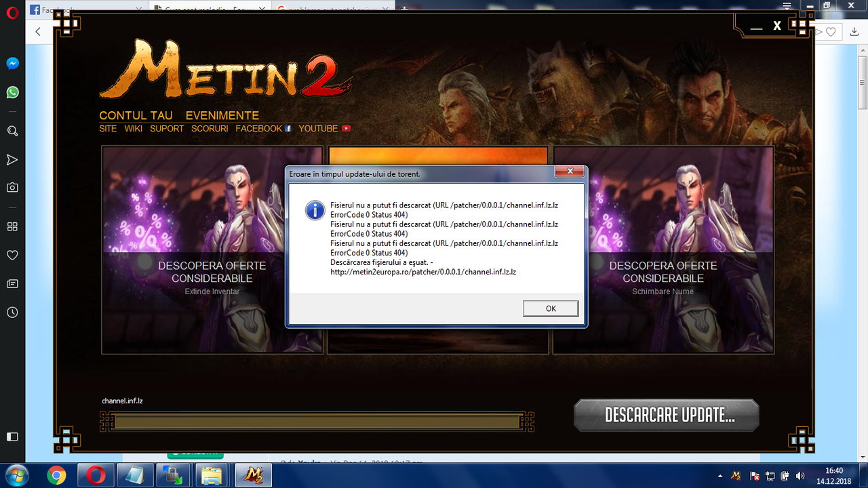Open Opera history clock icon

[12, 312]
